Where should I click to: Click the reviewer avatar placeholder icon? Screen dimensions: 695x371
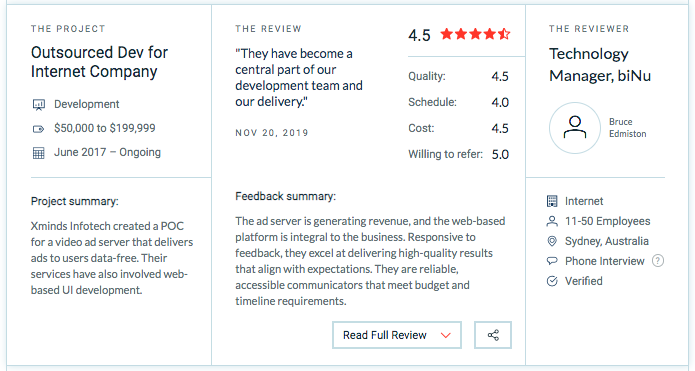575,128
